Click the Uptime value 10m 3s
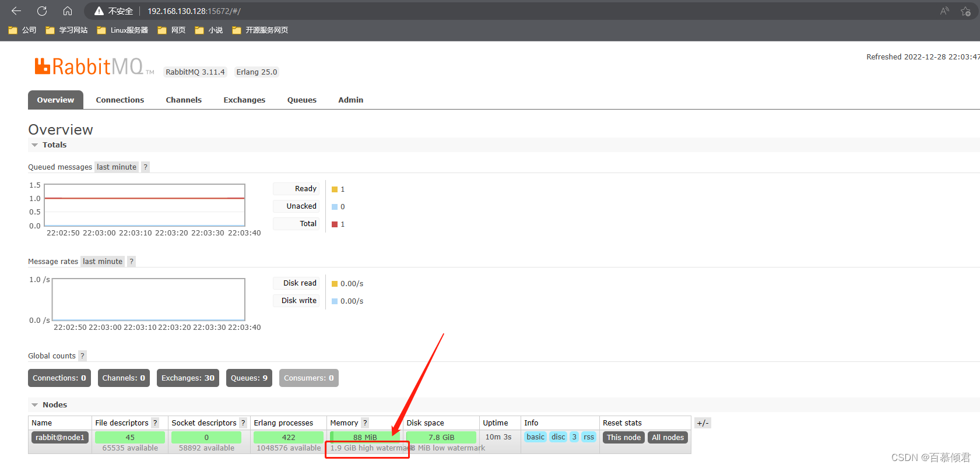Image resolution: width=980 pixels, height=468 pixels. click(498, 437)
